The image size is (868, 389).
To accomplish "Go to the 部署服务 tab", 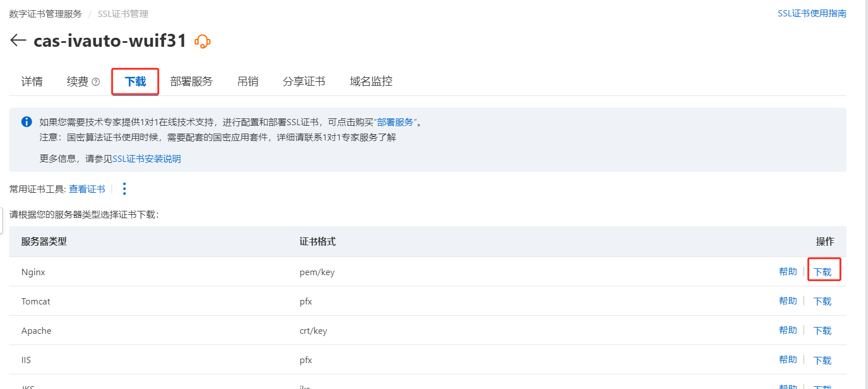I will (192, 81).
